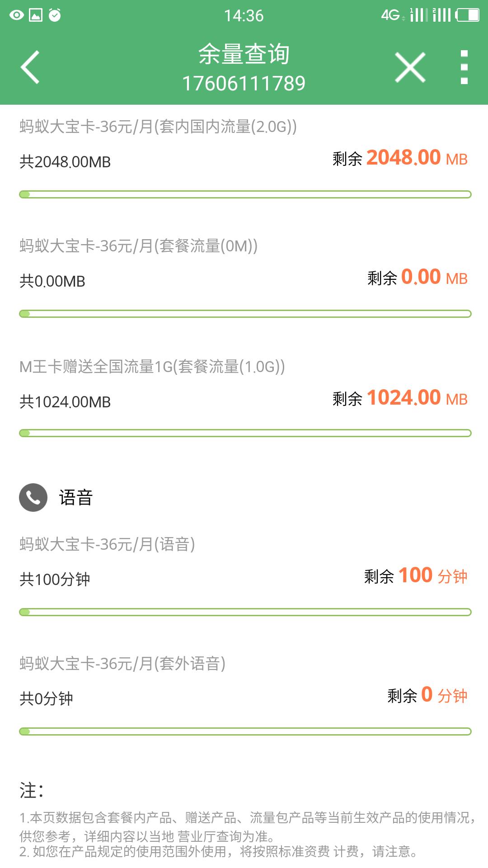The image size is (488, 868).
Task: Tap the eye icon in status bar
Action: (x=16, y=15)
